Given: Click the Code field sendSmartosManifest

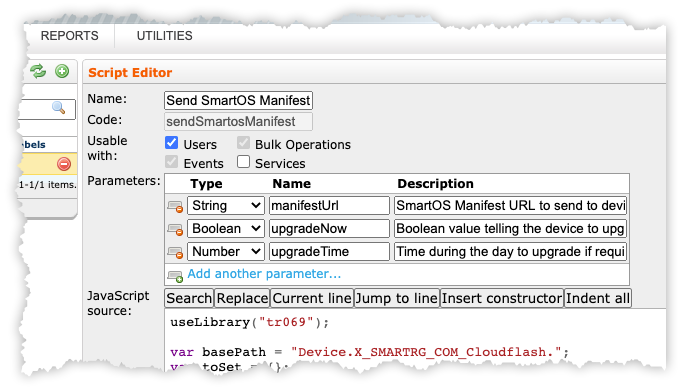Looking at the screenshot, I should [238, 121].
